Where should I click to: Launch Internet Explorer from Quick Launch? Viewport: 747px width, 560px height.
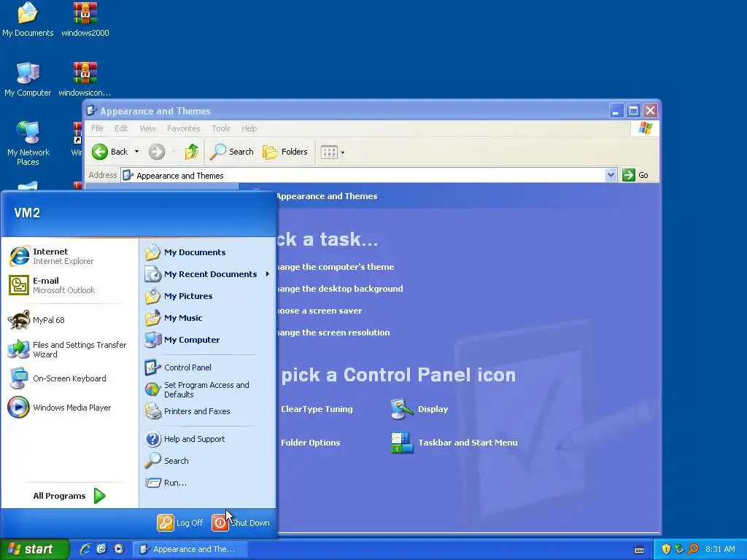pyautogui.click(x=85, y=549)
